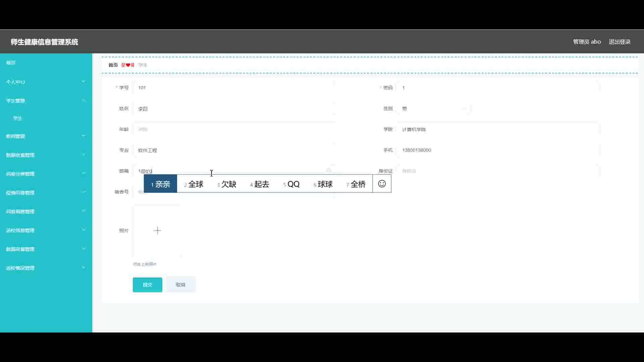Select IME candidate QQ
644x362 pixels.
tap(291, 184)
